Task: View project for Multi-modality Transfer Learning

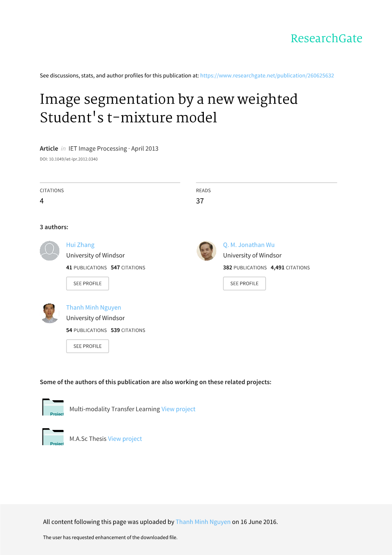Action: pos(178,409)
